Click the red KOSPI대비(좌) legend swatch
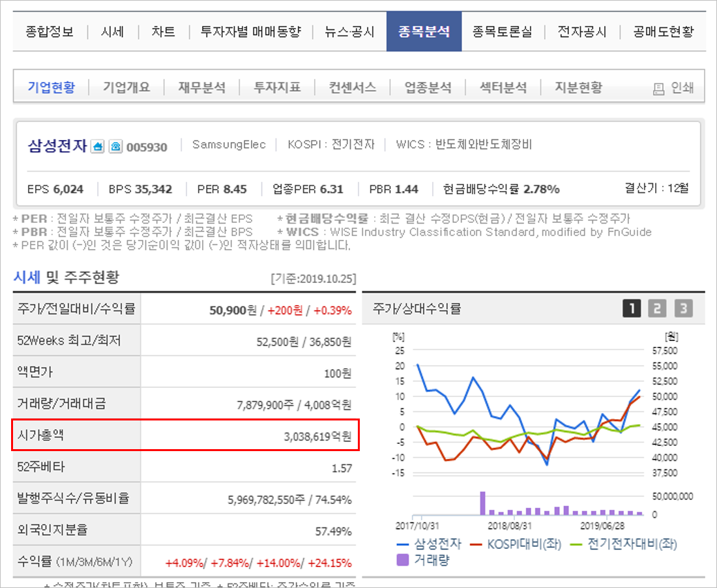 click(476, 544)
